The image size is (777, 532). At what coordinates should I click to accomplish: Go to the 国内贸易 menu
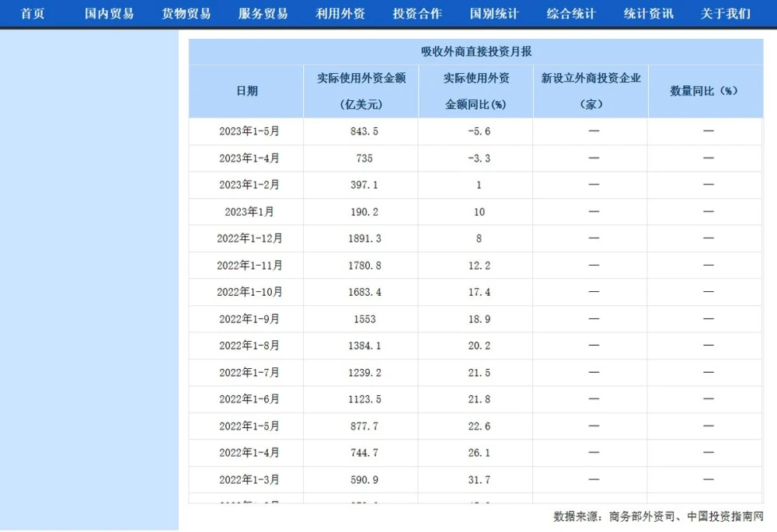tap(109, 14)
